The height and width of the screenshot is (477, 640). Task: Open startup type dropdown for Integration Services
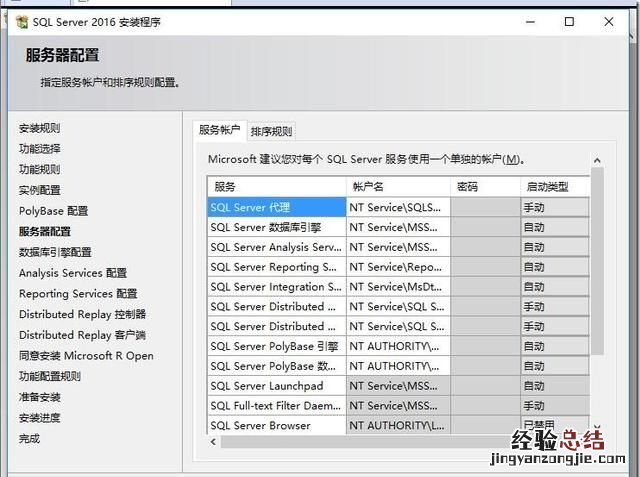click(555, 287)
